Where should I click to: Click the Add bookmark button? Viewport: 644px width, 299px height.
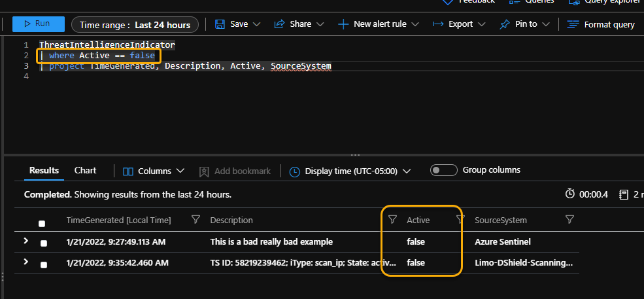235,171
